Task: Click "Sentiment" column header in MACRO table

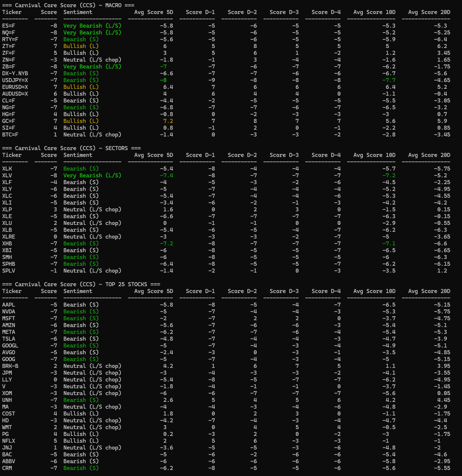Action: click(x=78, y=12)
